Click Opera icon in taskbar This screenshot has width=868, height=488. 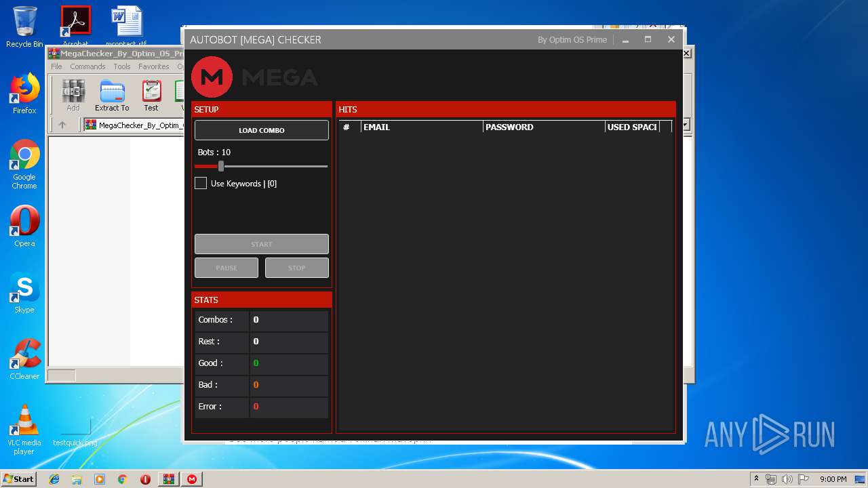tap(145, 479)
